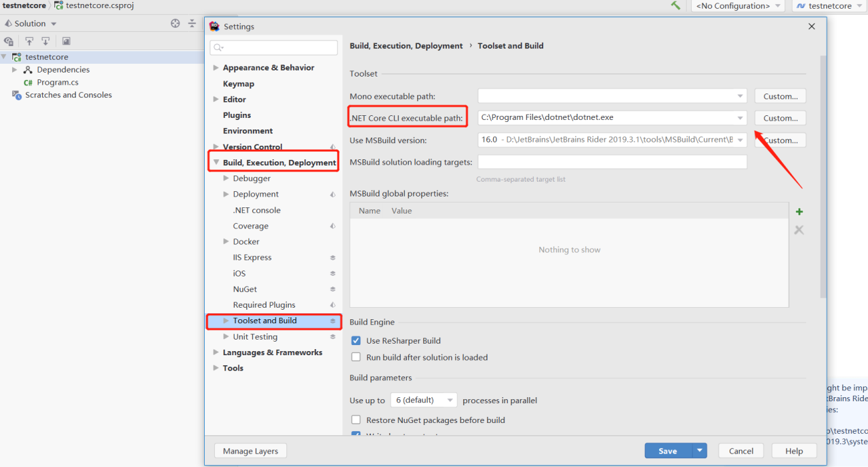
Task: Select the Locate/Scroll to Source target icon
Action: [175, 23]
